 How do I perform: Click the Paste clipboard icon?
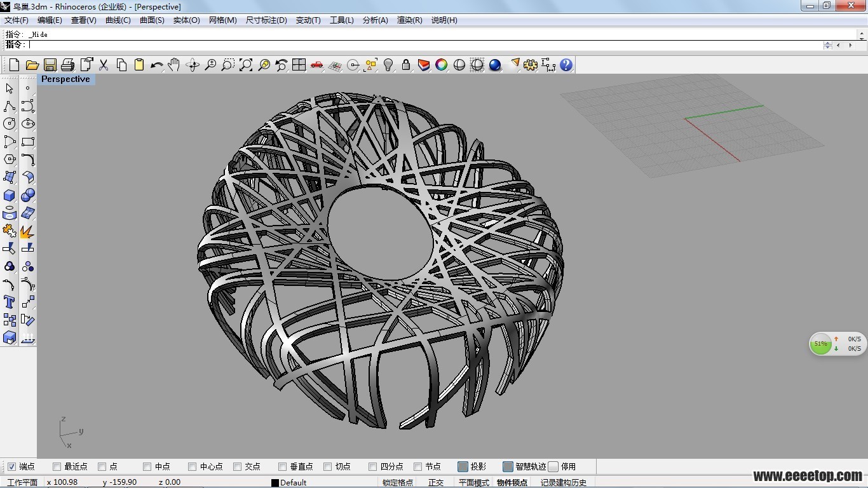coord(139,65)
